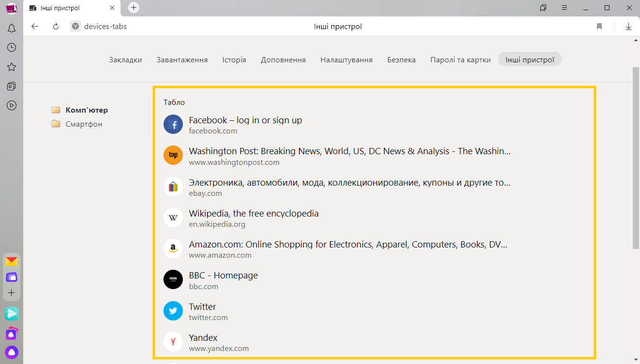Switch to the Доповнення tab

[283, 60]
